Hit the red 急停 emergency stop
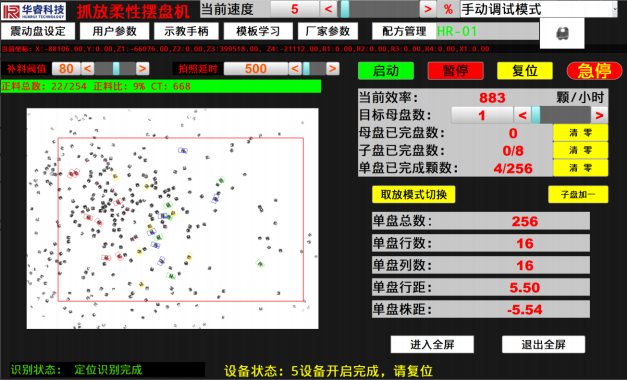 coord(594,71)
